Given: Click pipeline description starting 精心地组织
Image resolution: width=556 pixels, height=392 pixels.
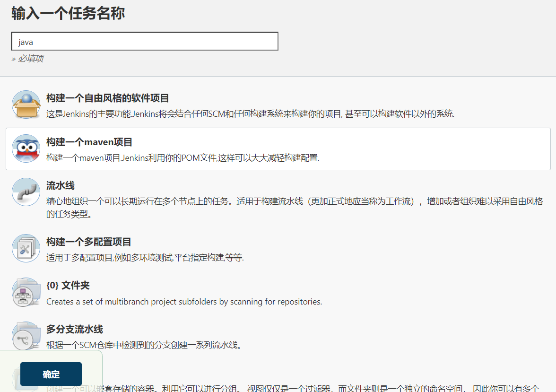Looking at the screenshot, I should 295,208.
